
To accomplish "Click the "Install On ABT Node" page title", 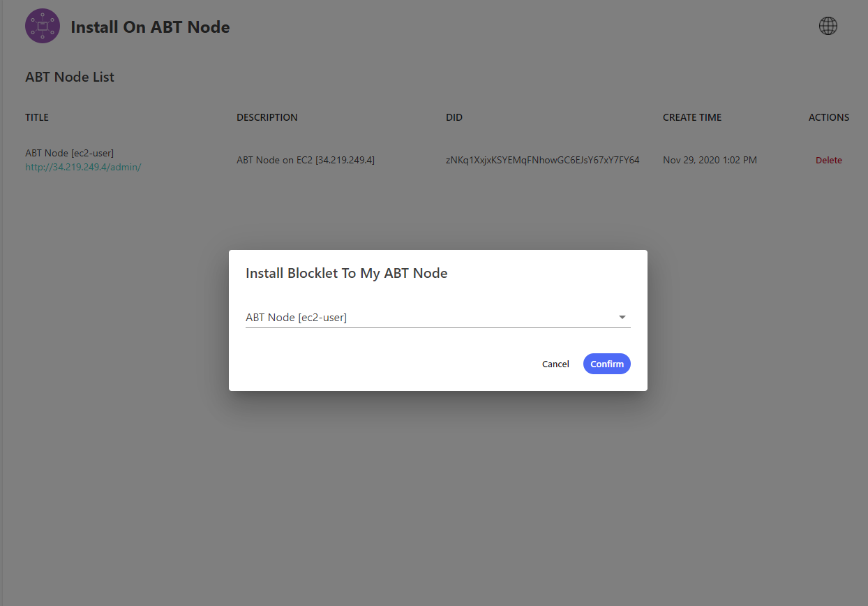I will click(150, 27).
